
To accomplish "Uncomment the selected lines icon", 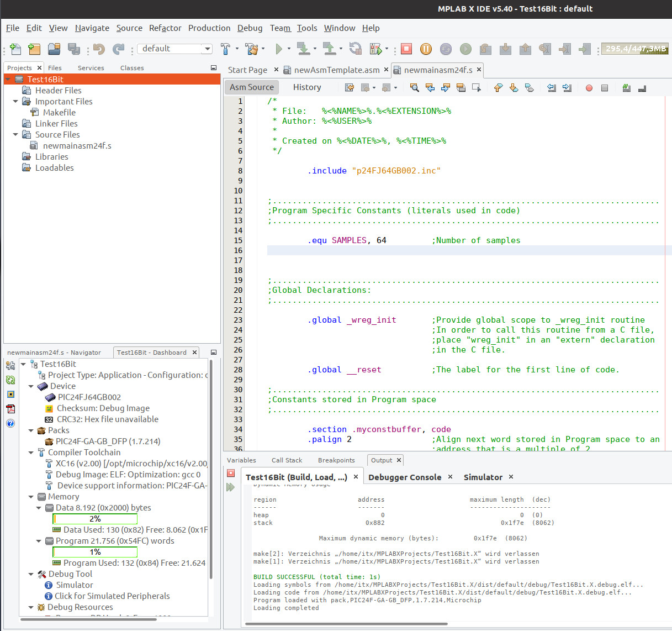I will pos(642,87).
